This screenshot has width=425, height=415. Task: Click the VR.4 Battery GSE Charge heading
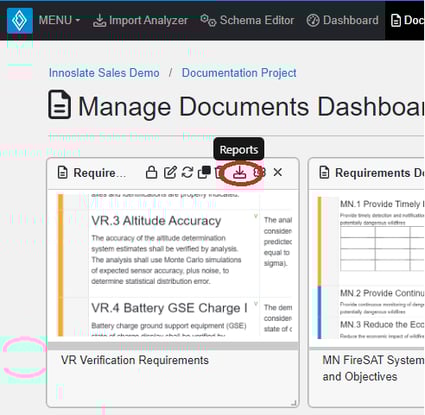[x=169, y=308]
